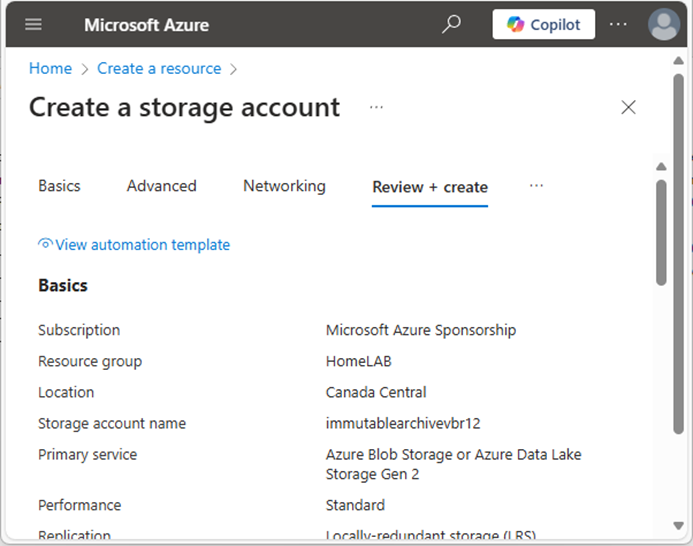Click the 'Location' label
The width and height of the screenshot is (693, 546).
(66, 393)
